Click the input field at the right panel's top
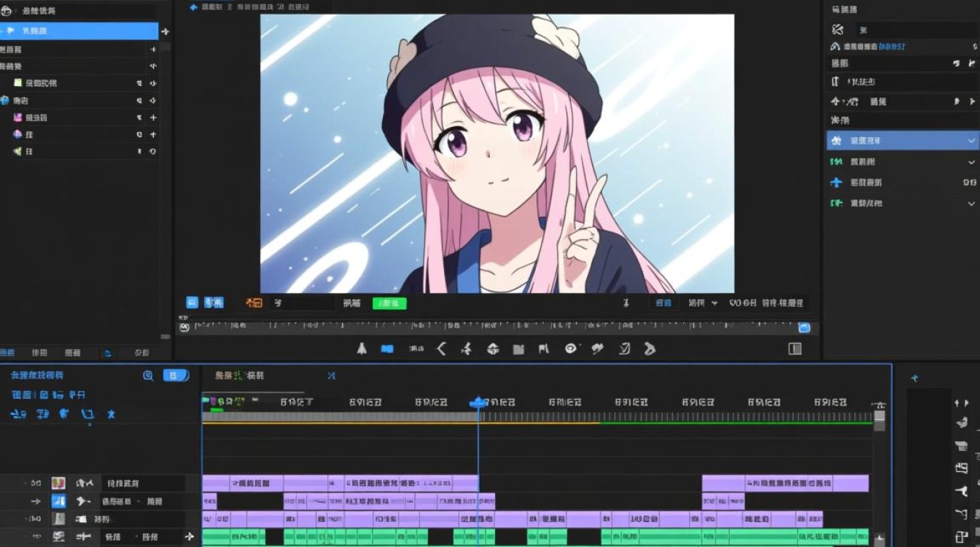This screenshot has width=980, height=547. [x=917, y=30]
